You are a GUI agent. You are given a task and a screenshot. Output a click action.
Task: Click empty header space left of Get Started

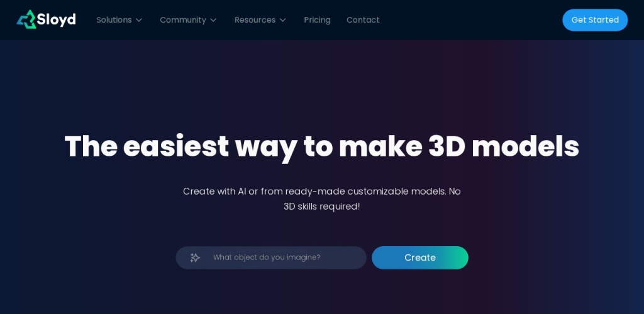pos(478,20)
